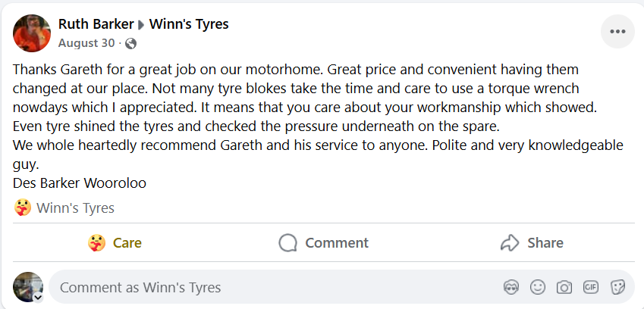Attach a photo using the camera icon
Viewport: 644px width, 309px height.
(x=564, y=287)
